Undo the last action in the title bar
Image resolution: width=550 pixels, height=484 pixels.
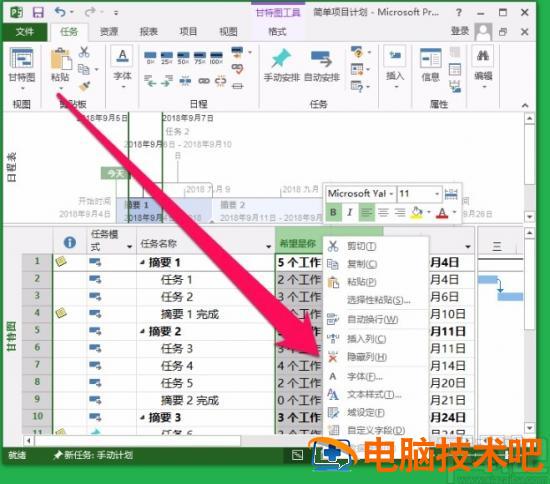pos(60,12)
